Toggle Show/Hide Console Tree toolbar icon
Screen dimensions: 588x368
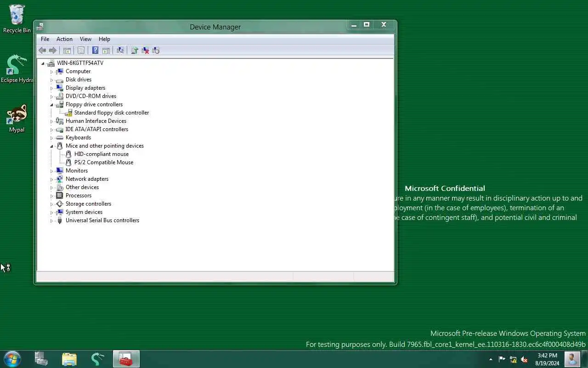pos(67,51)
